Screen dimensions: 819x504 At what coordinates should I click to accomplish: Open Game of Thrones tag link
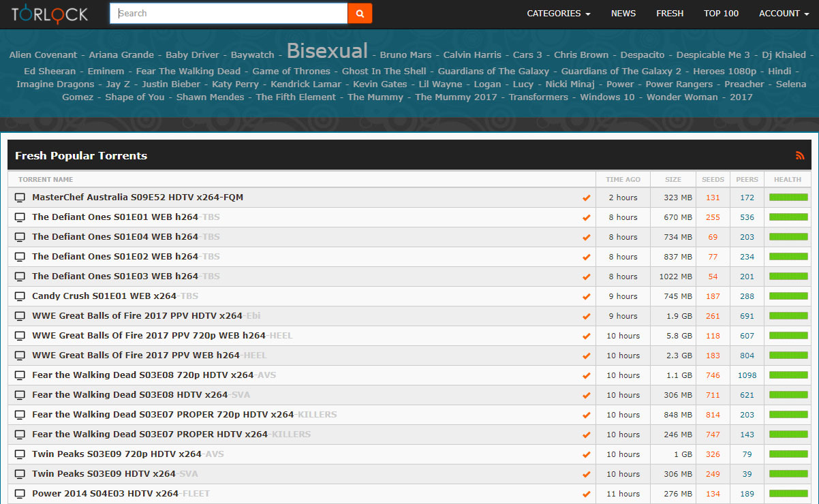tap(291, 71)
